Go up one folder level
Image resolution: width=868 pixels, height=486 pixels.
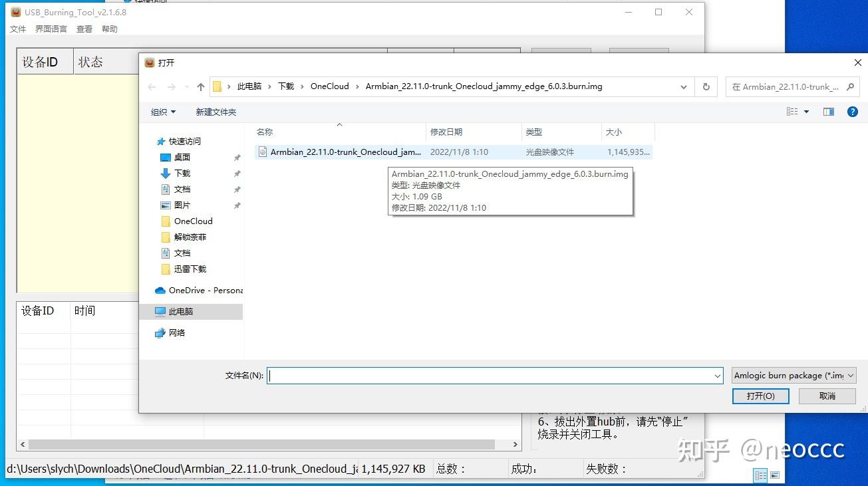pyautogui.click(x=201, y=86)
